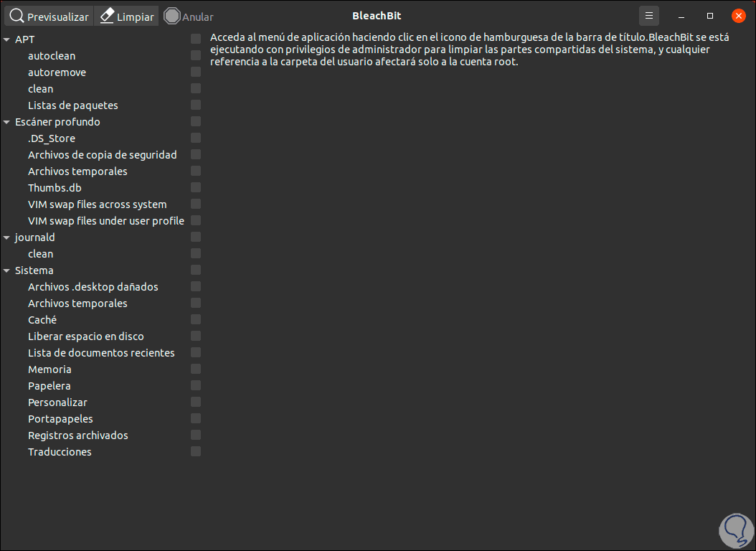Enable the Papelera checkbox
The image size is (756, 551).
point(196,386)
